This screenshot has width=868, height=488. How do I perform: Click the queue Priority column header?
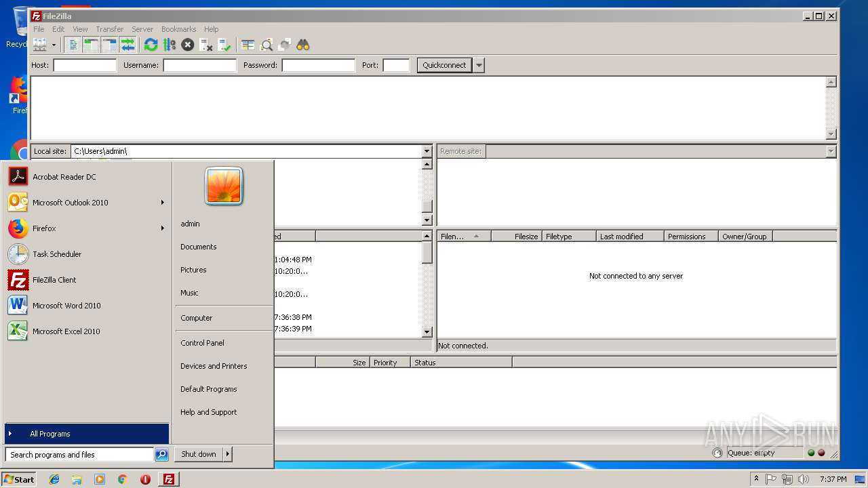tap(390, 363)
